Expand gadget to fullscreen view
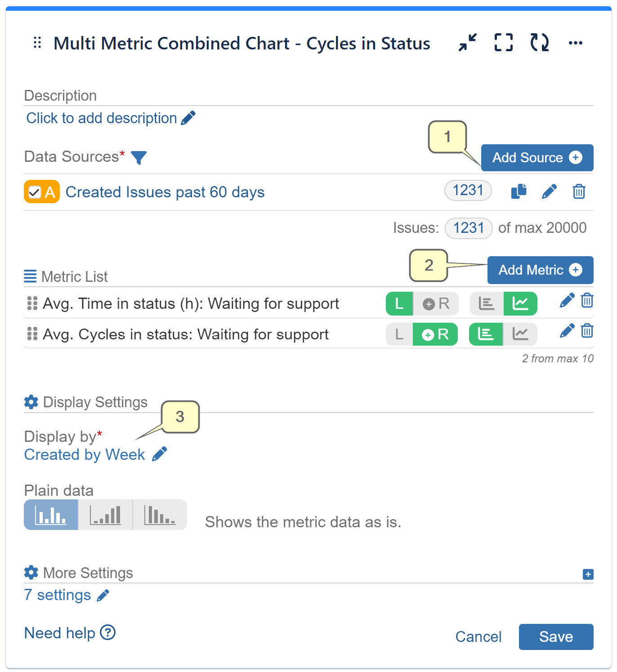617x672 pixels. pyautogui.click(x=503, y=43)
